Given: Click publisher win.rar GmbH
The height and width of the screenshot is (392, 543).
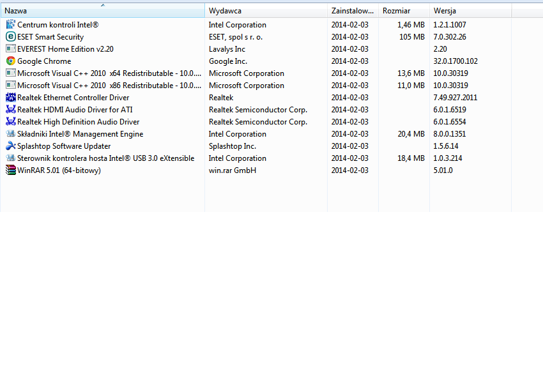Looking at the screenshot, I should [x=233, y=170].
